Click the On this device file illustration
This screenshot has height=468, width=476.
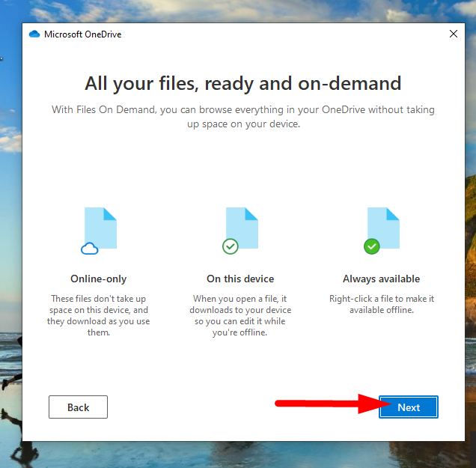pyautogui.click(x=242, y=228)
